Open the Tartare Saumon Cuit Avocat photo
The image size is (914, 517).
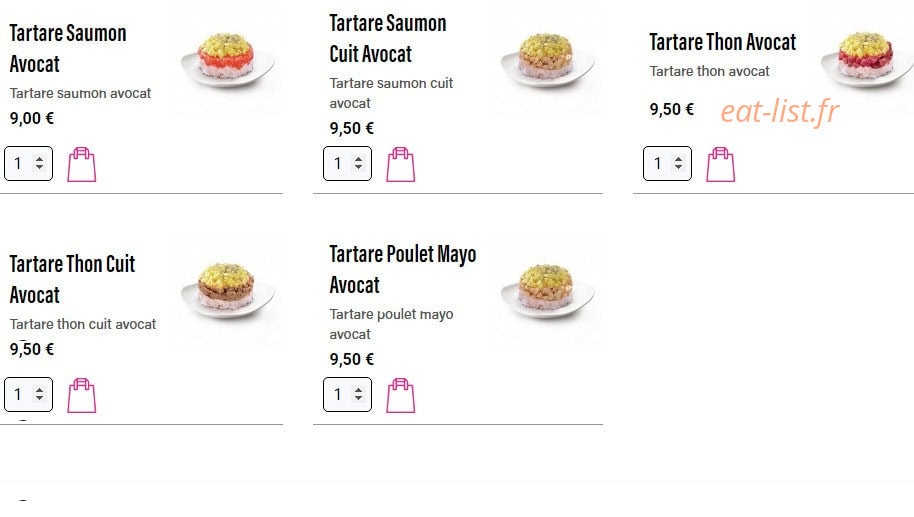click(x=548, y=59)
